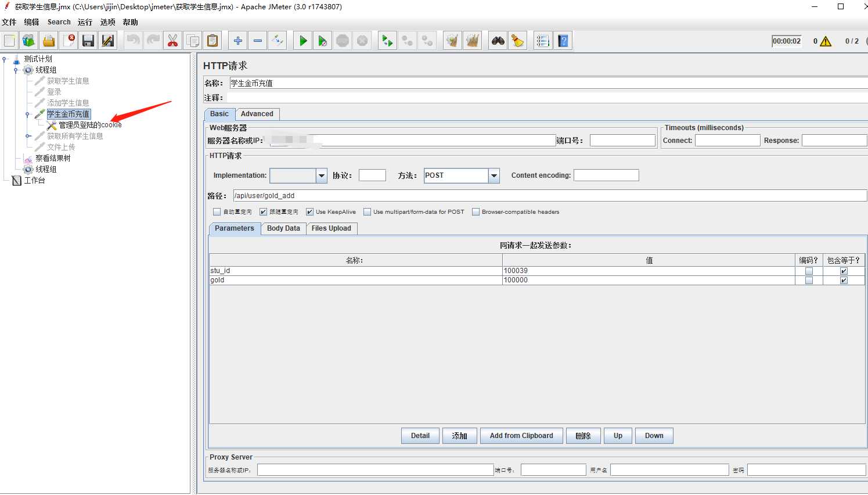Toggle the 编码 checkbox in the stu_id row
868x495 pixels.
point(809,271)
